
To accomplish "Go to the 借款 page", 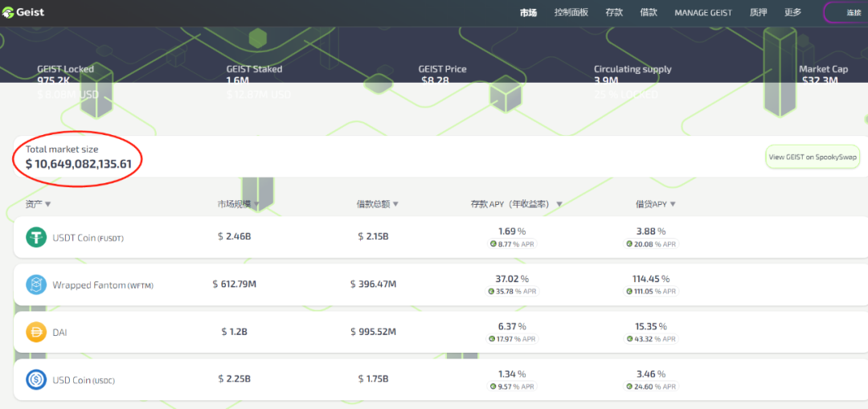I will click(x=649, y=12).
